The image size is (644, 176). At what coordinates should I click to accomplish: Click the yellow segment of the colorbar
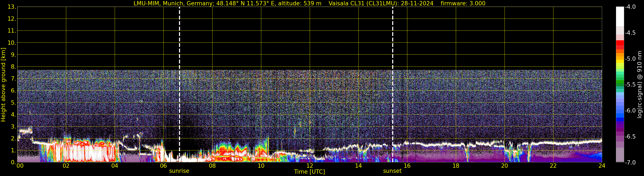coord(620,61)
